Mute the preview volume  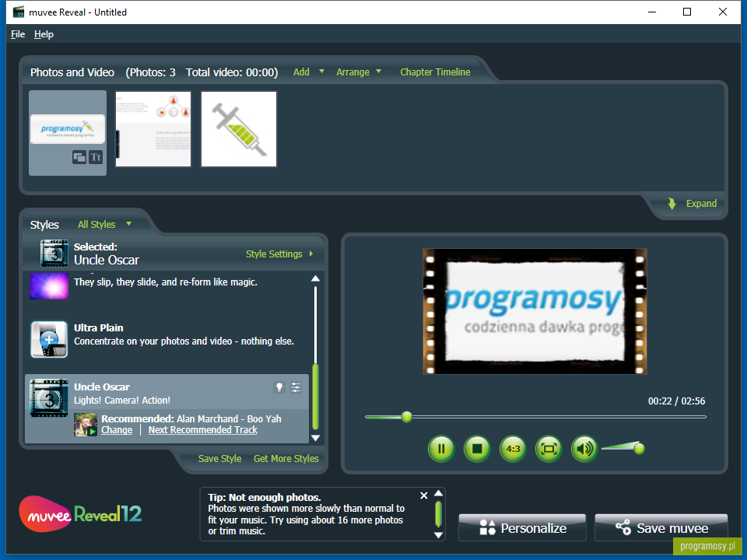[584, 449]
